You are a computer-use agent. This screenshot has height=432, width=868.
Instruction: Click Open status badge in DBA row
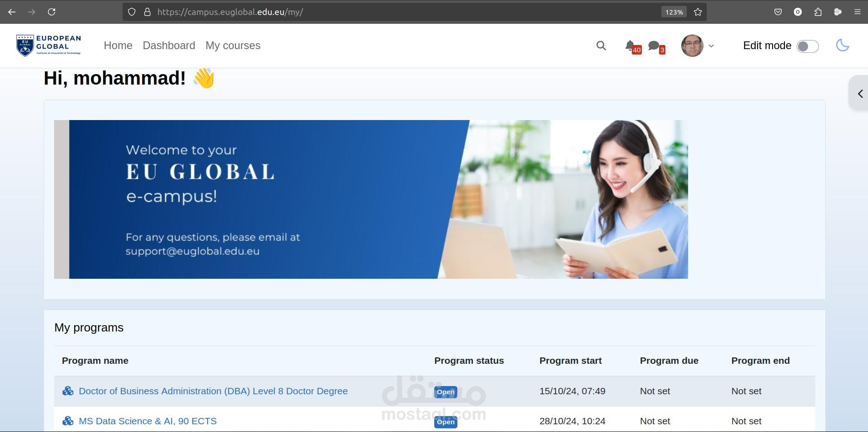click(x=446, y=392)
